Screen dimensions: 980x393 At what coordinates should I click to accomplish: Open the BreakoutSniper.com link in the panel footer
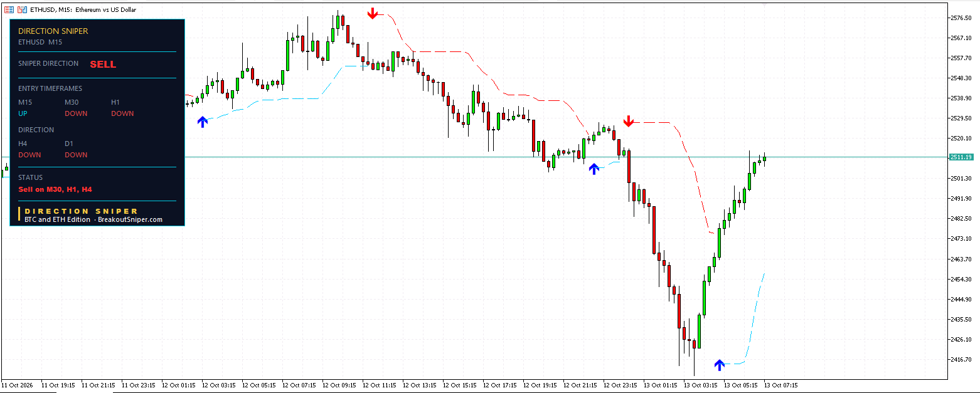[130, 219]
